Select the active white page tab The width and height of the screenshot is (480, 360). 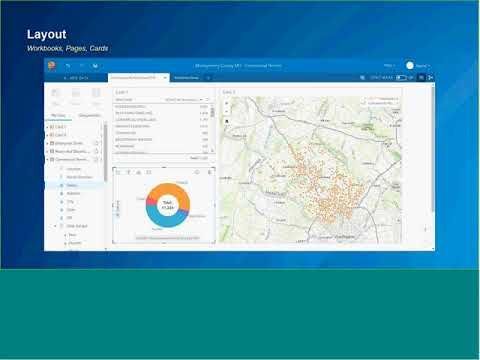pos(139,78)
